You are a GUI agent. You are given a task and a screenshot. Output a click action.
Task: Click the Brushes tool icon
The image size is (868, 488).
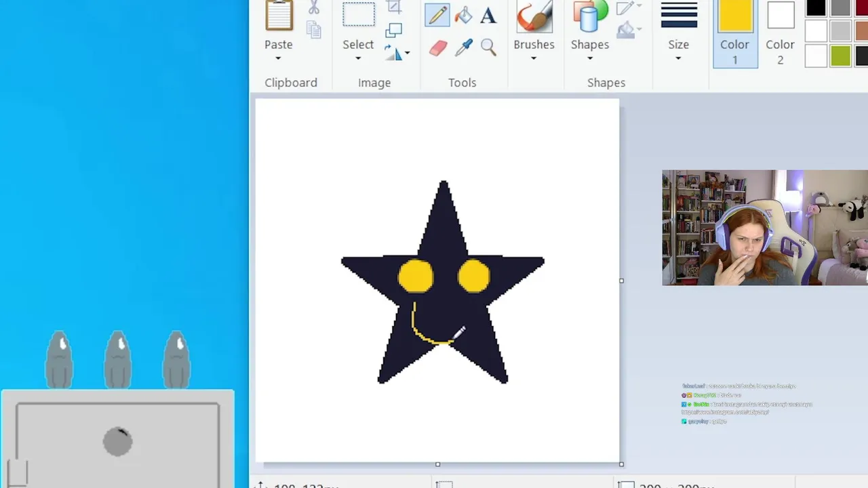point(534,16)
